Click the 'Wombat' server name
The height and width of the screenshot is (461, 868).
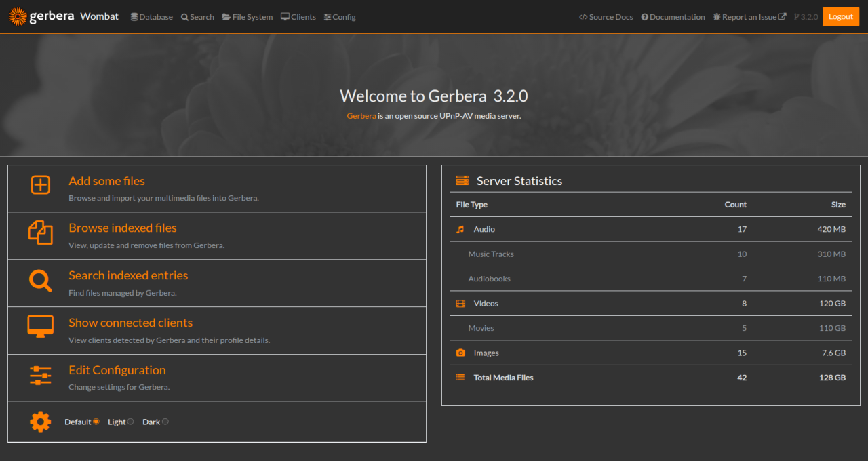pos(99,16)
